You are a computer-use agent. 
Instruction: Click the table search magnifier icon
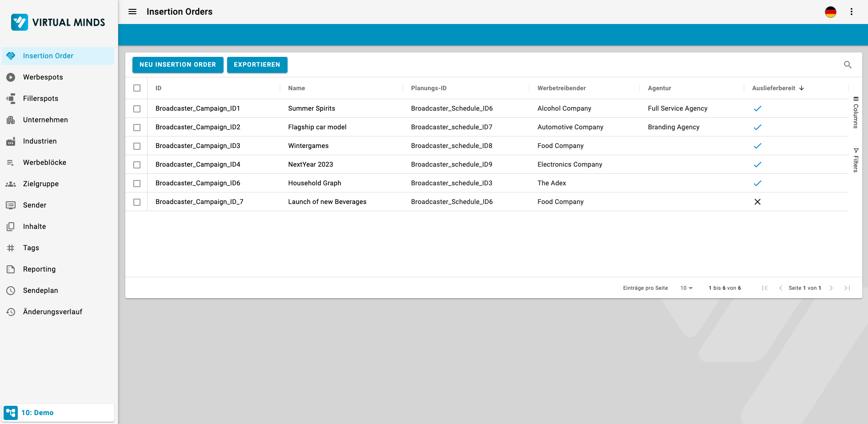(848, 65)
